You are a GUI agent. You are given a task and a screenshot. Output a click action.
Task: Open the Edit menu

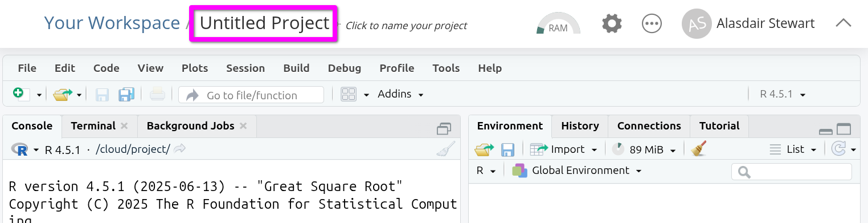point(65,68)
